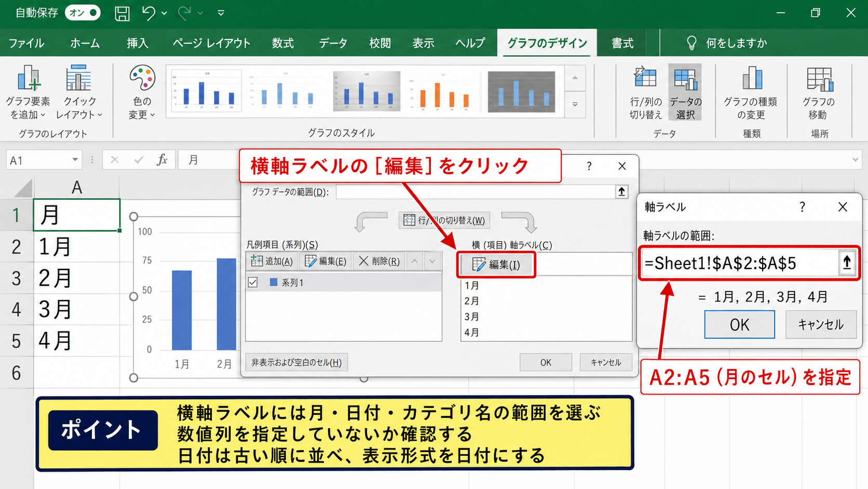Expand the chart styles gallery
Screen dimensions: 868x489
point(575,104)
